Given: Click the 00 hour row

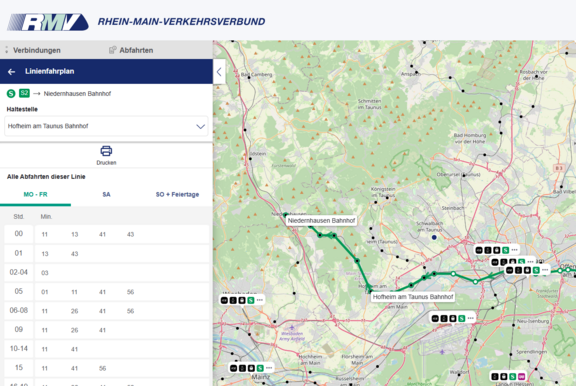Looking at the screenshot, I should point(106,234).
